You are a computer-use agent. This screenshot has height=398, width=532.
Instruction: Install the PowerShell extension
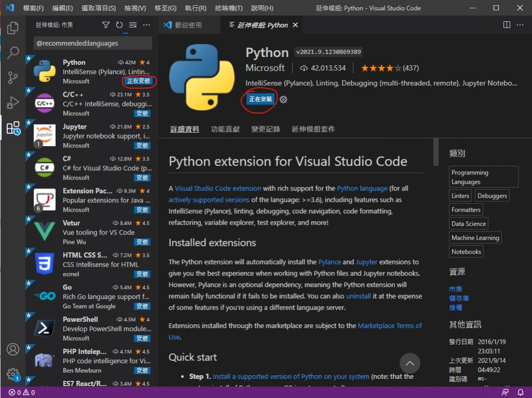pos(142,338)
